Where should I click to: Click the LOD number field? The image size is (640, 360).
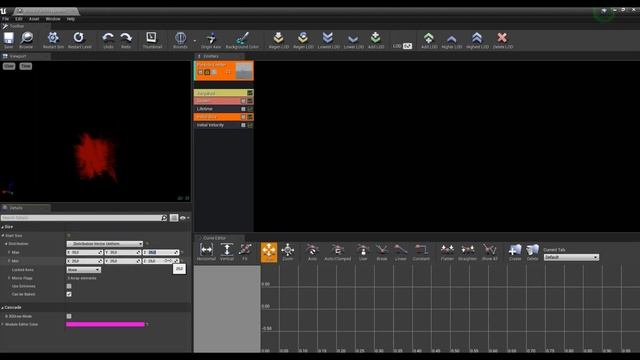click(407, 46)
